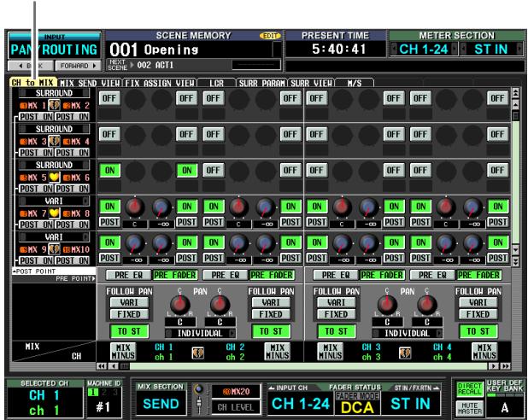
Task: Pair MX 9 and MX10 via broken-heart icon
Action: [x=54, y=249]
